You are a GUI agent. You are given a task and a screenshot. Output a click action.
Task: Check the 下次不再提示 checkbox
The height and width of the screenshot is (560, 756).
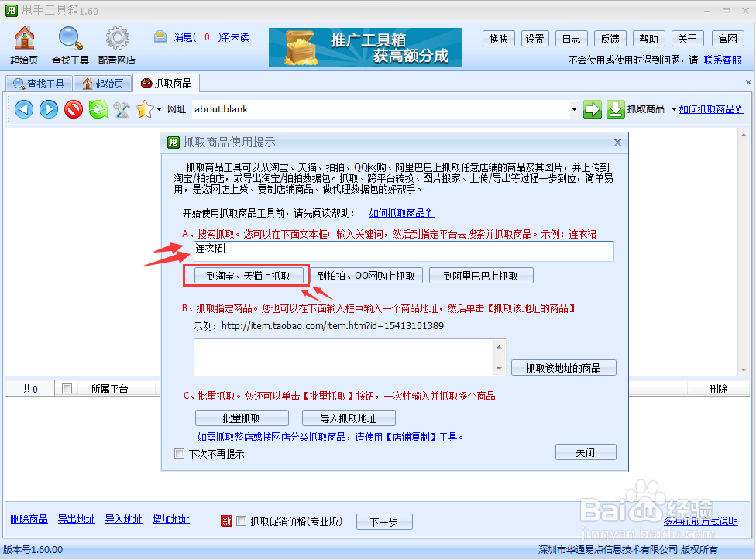click(179, 453)
